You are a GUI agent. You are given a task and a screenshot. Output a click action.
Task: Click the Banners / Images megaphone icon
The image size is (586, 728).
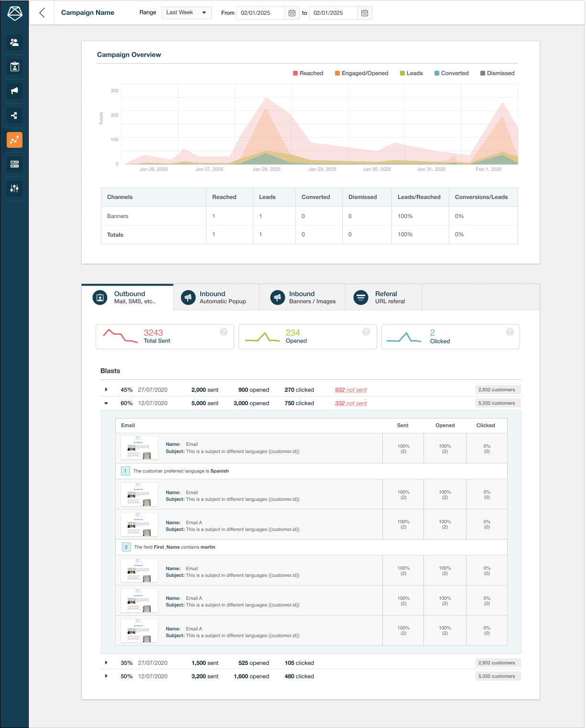pyautogui.click(x=277, y=298)
